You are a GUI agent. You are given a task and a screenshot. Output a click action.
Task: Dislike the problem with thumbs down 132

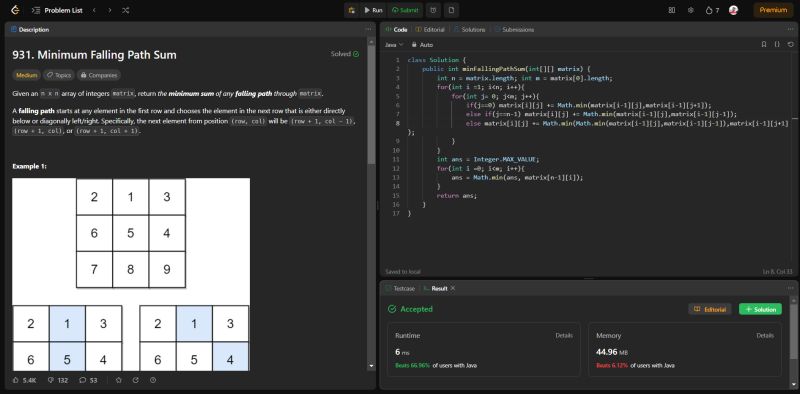[58, 380]
